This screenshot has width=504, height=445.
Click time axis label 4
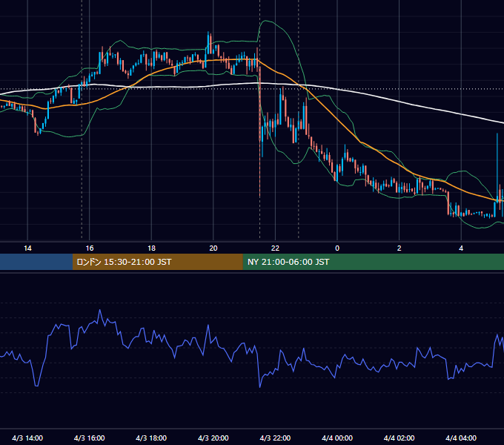pos(461,248)
